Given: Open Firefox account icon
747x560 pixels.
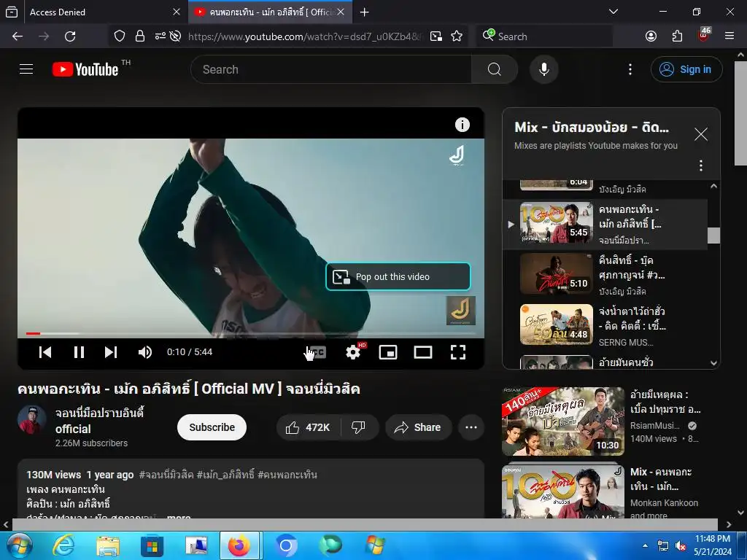Looking at the screenshot, I should pos(651,36).
